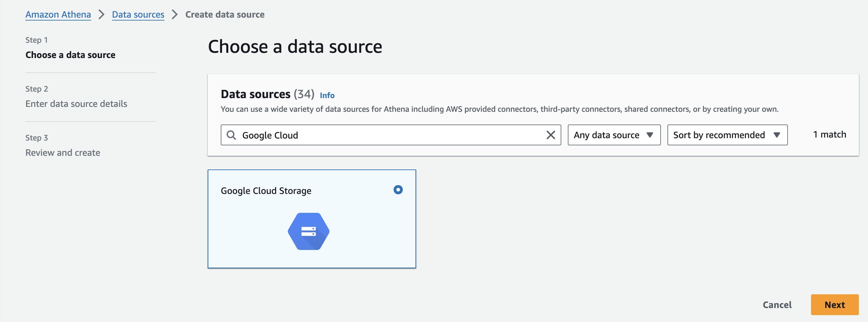
Task: Clear the Google Cloud search text
Action: pyautogui.click(x=550, y=135)
